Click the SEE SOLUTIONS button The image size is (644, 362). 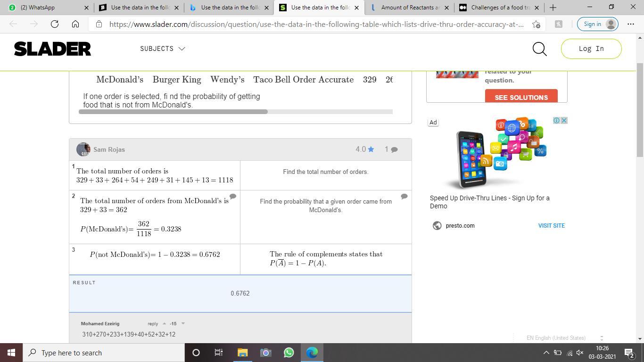[521, 97]
